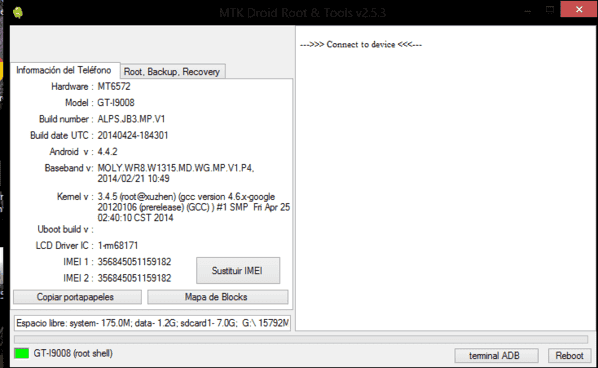Select Android version 4.4.2
The width and height of the screenshot is (598, 368).
point(108,152)
